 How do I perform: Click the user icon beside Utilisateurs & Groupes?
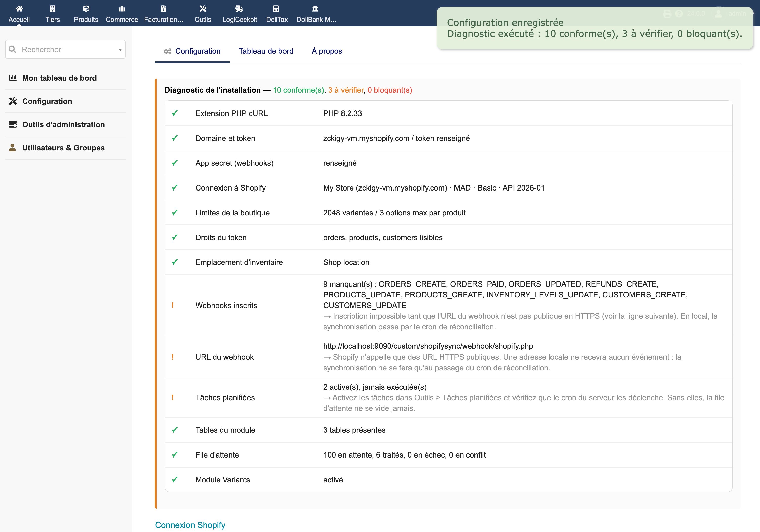(13, 147)
